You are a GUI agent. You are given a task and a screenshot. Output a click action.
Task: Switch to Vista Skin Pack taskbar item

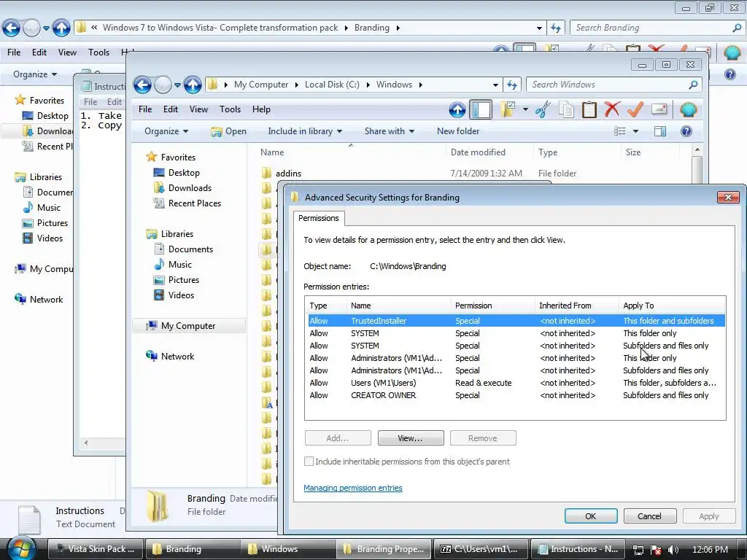(x=96, y=549)
